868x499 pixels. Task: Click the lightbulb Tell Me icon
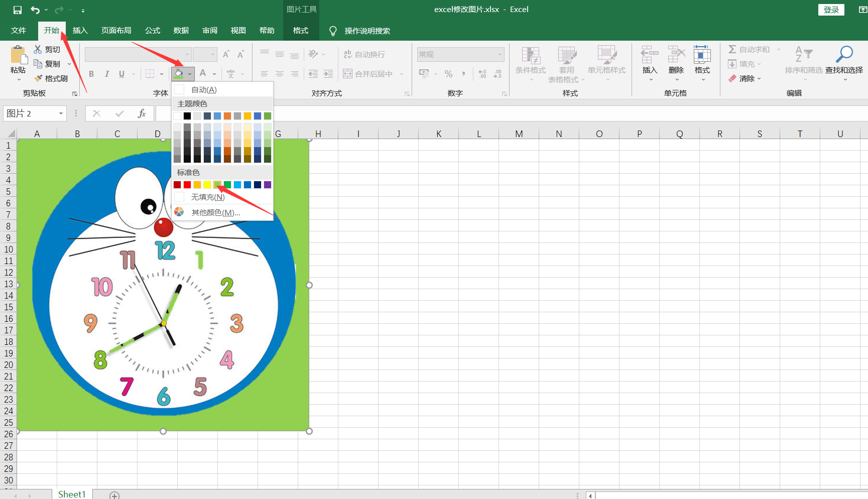click(332, 31)
